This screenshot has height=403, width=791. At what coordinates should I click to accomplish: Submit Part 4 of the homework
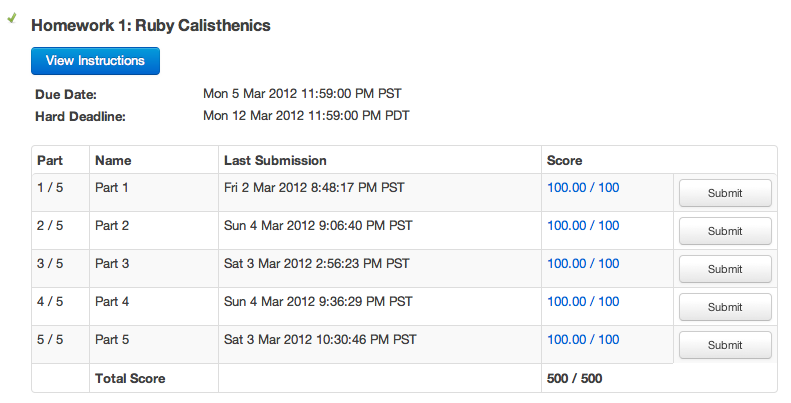pos(724,307)
